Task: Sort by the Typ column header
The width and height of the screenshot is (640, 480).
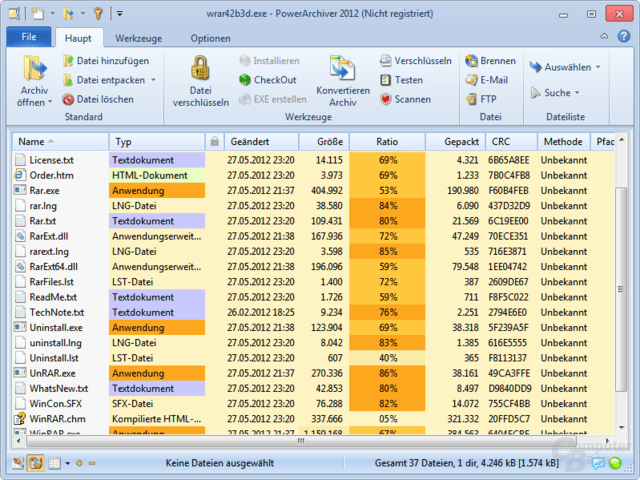Action: (x=157, y=142)
